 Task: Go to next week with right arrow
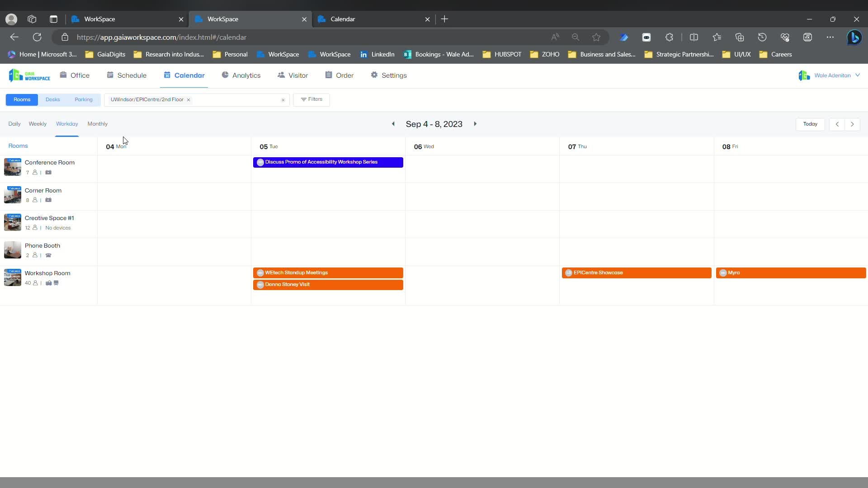[x=853, y=124]
